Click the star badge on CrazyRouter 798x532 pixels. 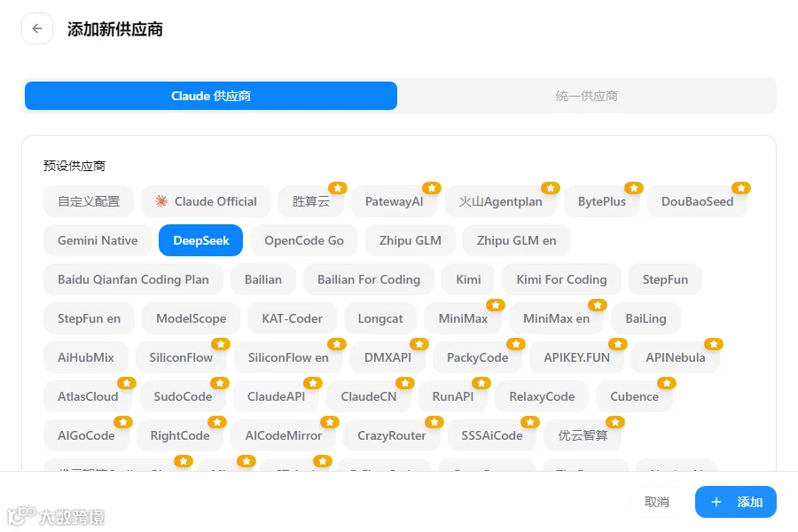pos(434,422)
